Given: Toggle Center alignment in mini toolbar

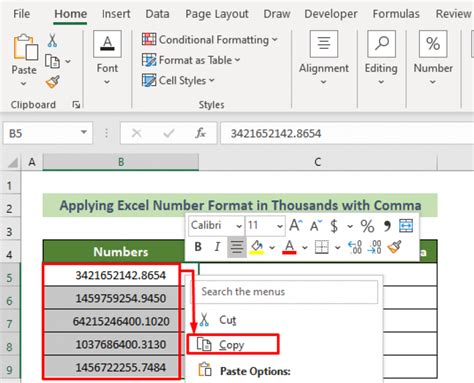Looking at the screenshot, I should 237,247.
